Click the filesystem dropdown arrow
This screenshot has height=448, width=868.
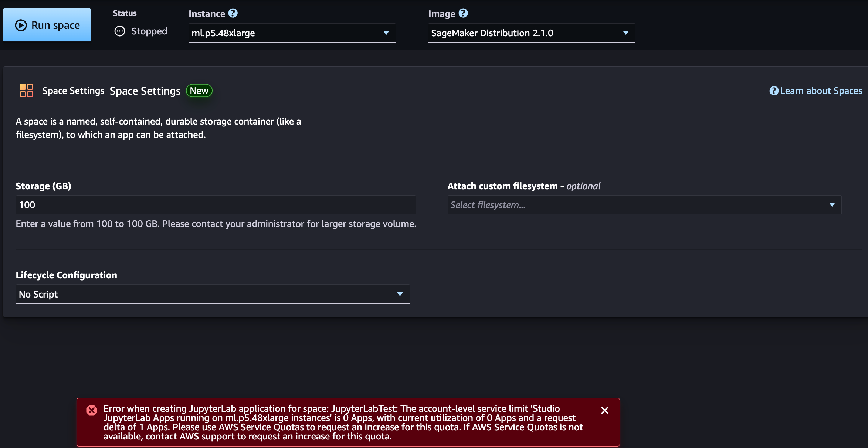pyautogui.click(x=832, y=205)
